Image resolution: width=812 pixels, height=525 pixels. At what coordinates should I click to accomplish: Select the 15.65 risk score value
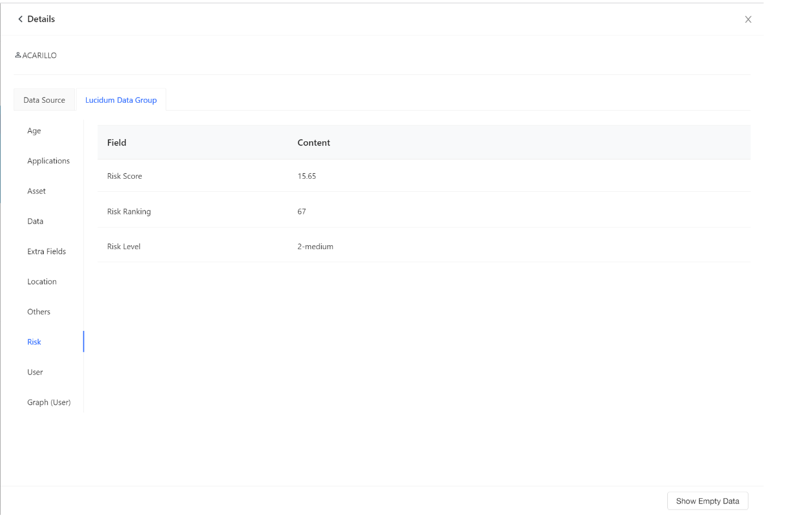307,176
